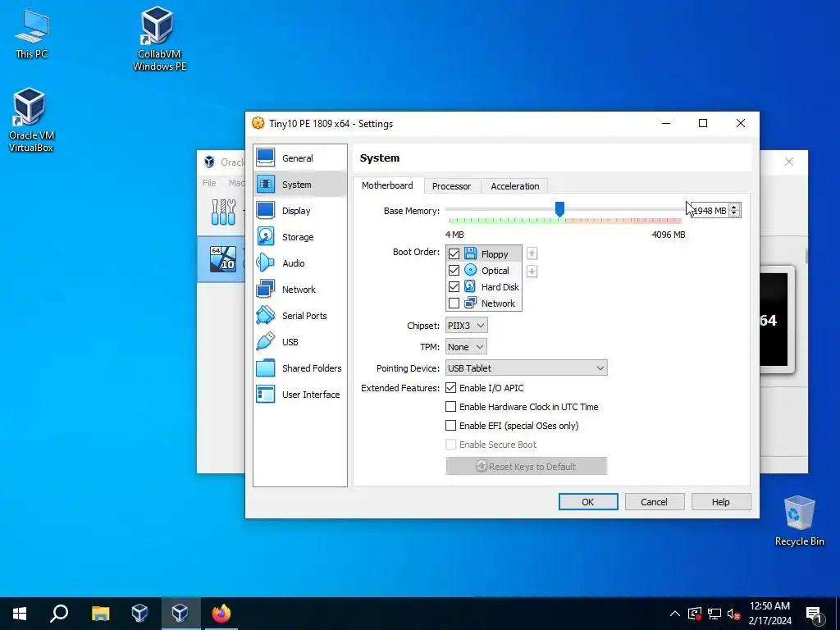Decrease base memory with stepper down arrow
The image size is (840, 630).
(x=734, y=213)
